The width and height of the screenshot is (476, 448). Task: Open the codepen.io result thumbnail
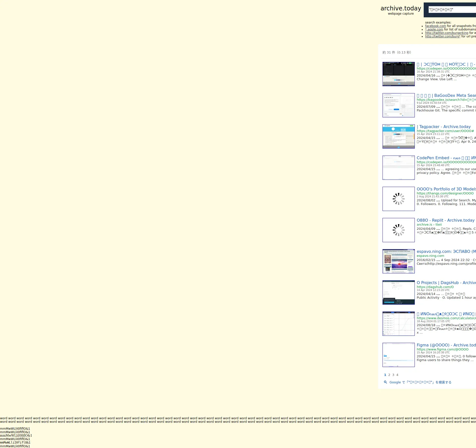click(398, 74)
